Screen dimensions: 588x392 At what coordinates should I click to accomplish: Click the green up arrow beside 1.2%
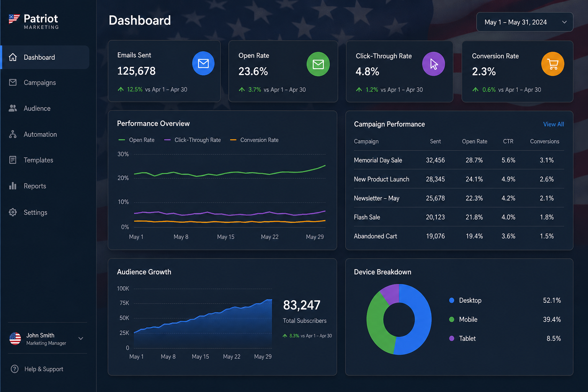click(359, 90)
